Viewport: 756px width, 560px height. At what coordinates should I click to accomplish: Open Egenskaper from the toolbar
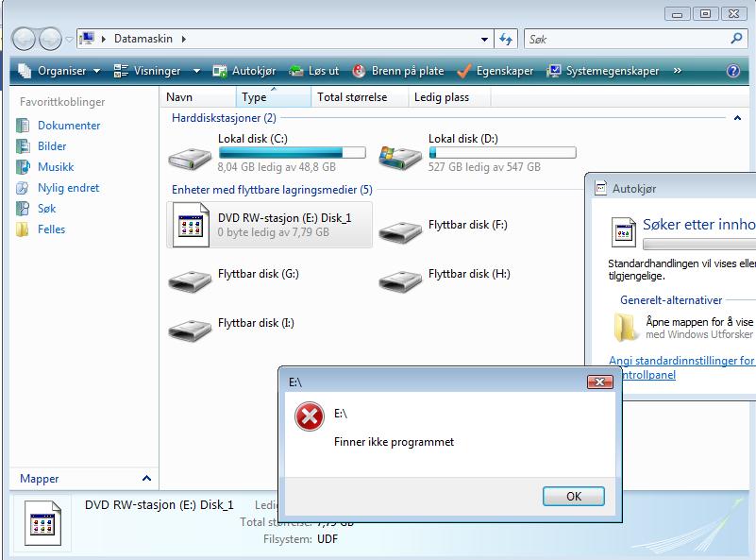pos(496,71)
